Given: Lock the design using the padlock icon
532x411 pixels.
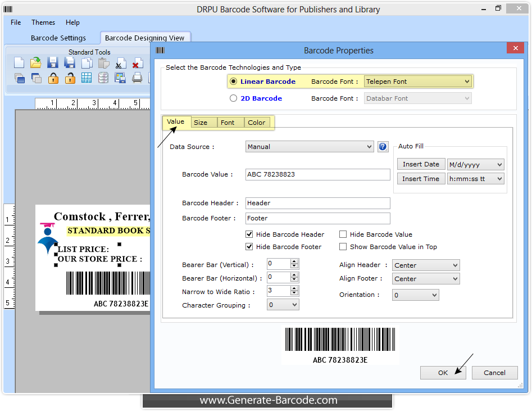Looking at the screenshot, I should pos(53,79).
